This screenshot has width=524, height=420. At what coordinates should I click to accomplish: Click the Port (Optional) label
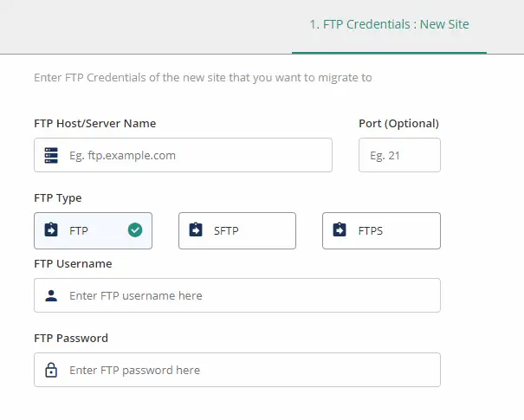pos(398,123)
